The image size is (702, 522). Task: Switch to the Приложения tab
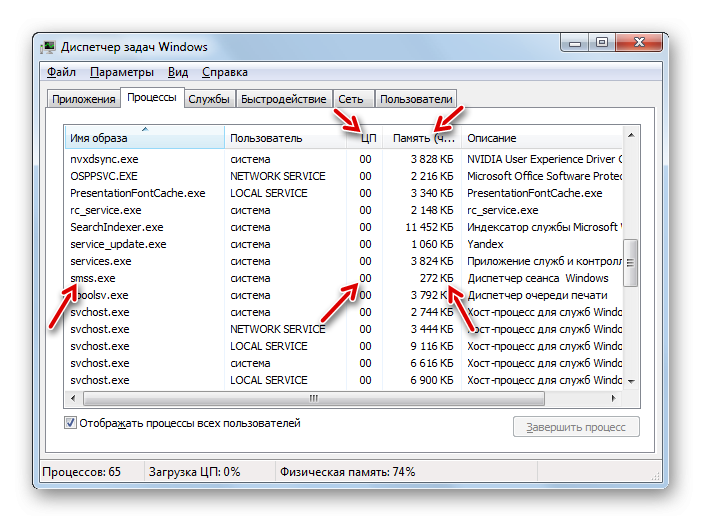84,99
